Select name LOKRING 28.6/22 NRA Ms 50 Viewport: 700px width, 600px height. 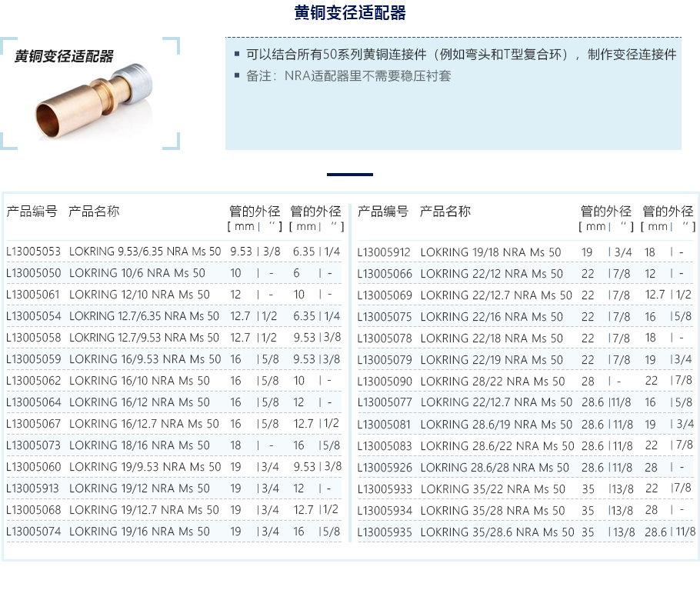(498, 446)
